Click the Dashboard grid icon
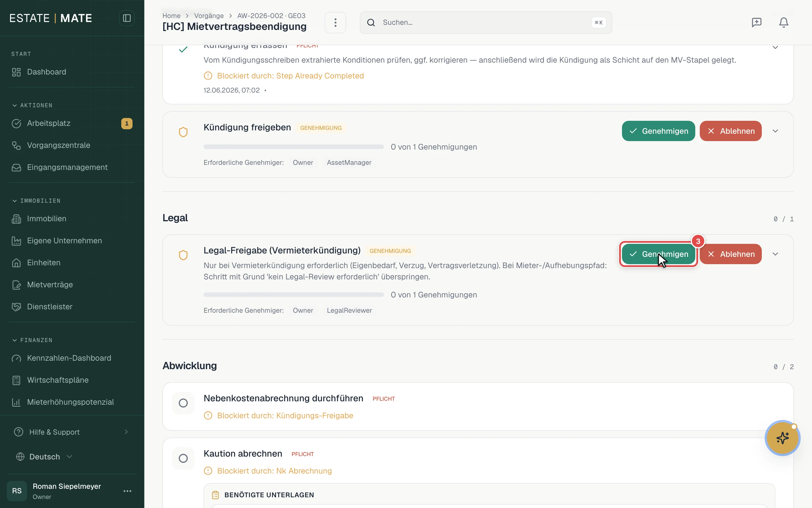 pyautogui.click(x=16, y=72)
